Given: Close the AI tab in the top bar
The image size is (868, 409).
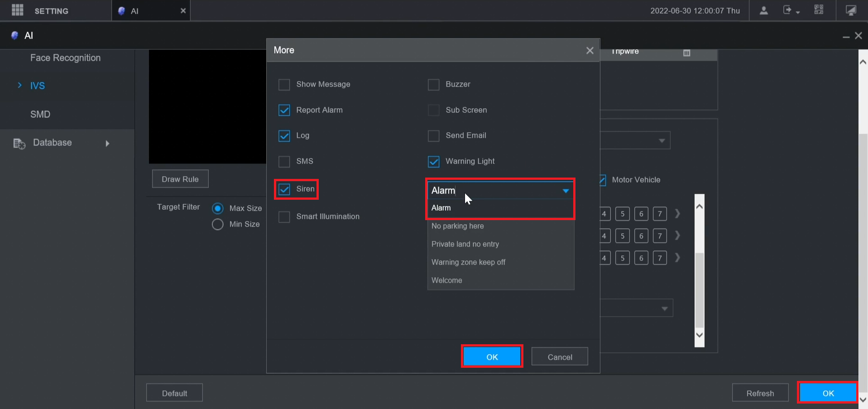Looking at the screenshot, I should [x=183, y=11].
